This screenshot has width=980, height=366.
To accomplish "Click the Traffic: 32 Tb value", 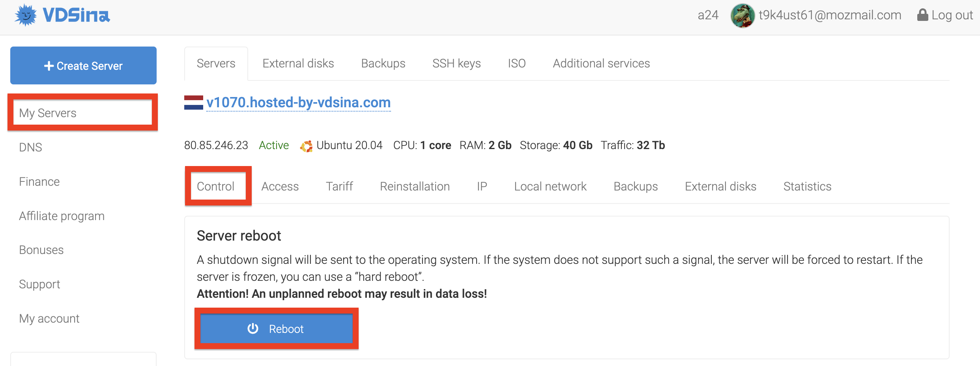I will pyautogui.click(x=633, y=146).
